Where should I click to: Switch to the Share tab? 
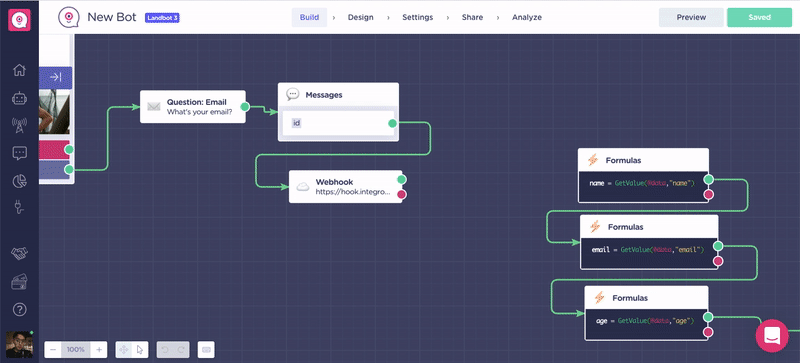point(472,17)
